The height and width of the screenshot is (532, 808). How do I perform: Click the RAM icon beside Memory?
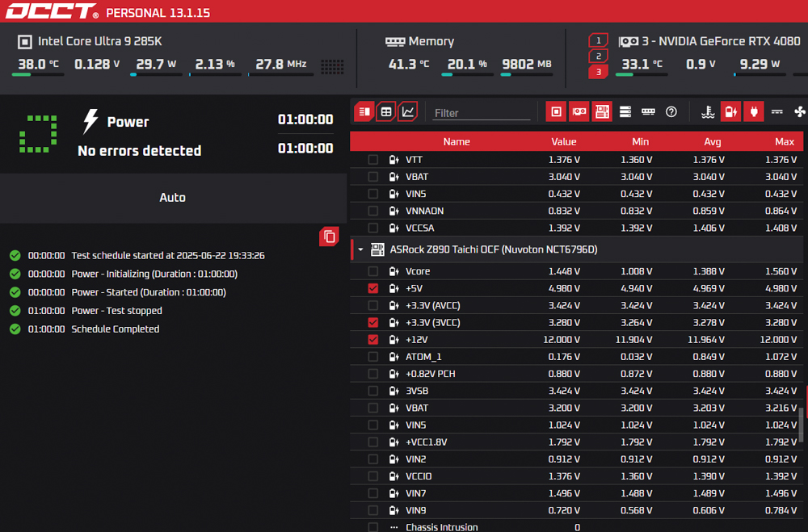[x=395, y=42]
